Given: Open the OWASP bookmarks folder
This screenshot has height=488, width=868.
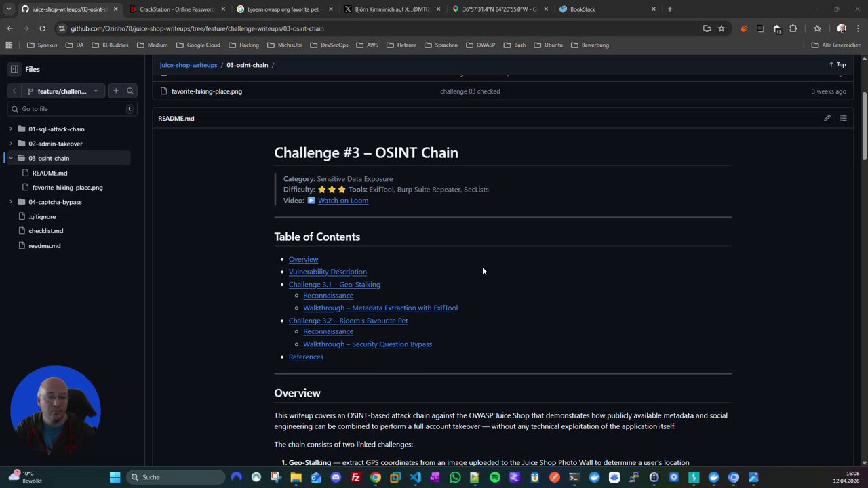Looking at the screenshot, I should 480,45.
